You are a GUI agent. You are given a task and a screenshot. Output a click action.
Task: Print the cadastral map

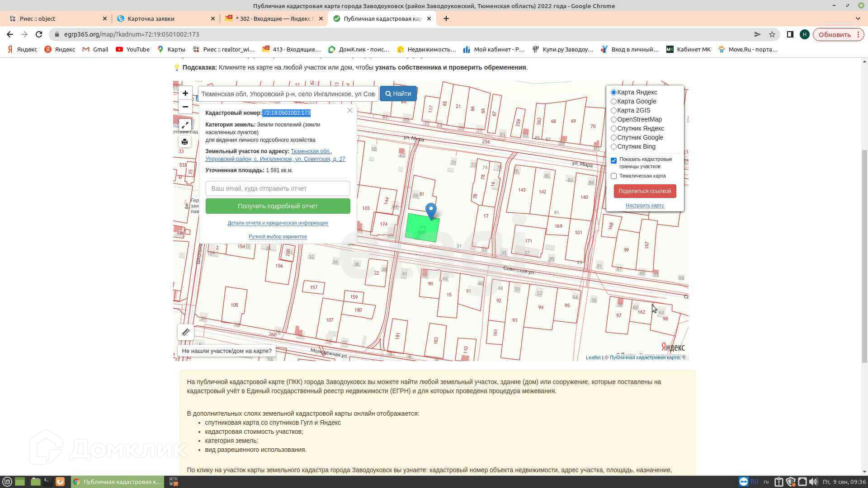184,142
